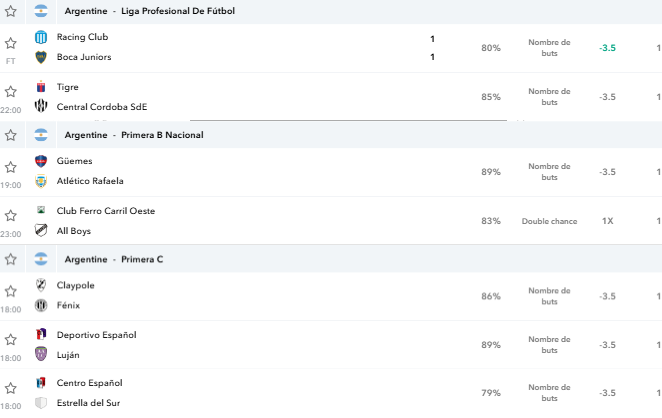Open the Liga Profesional De Fútbol league
The image size is (662, 418).
(178, 11)
